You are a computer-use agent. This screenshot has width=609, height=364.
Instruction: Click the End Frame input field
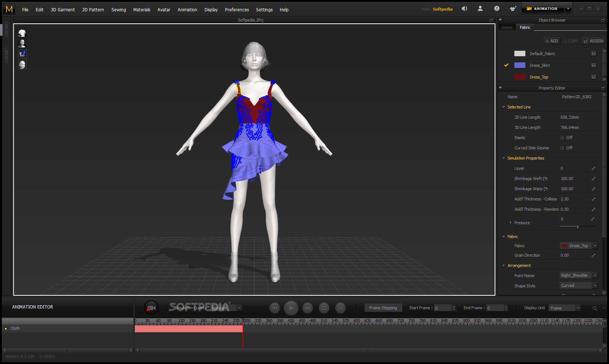[x=495, y=308]
